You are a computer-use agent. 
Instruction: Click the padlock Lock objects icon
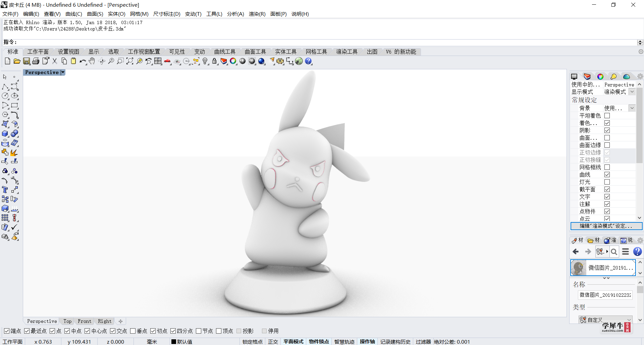tap(214, 61)
